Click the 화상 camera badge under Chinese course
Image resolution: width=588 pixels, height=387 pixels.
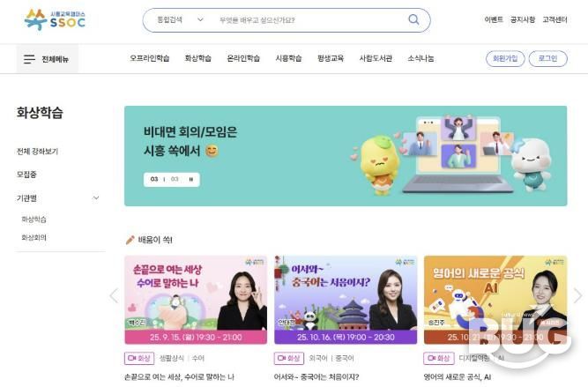coord(289,358)
